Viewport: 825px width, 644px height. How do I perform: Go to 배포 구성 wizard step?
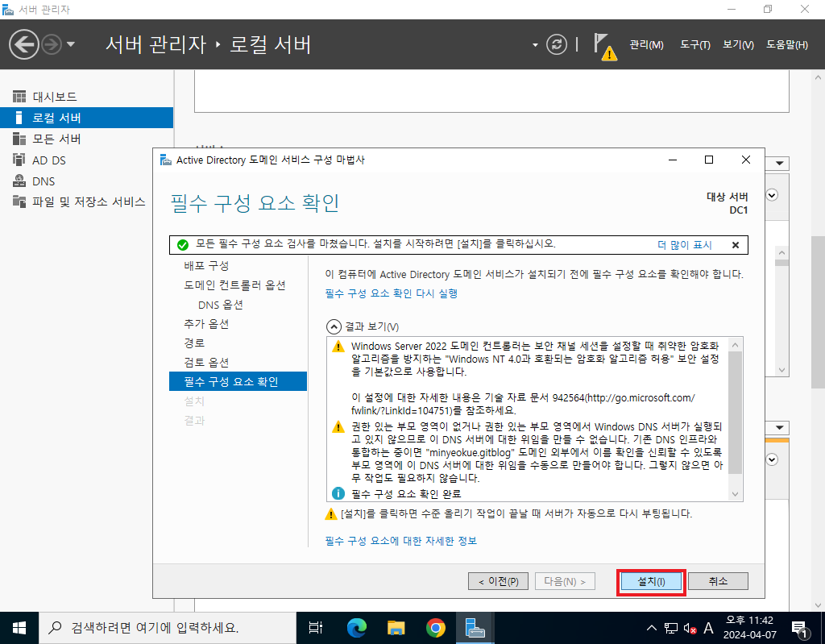tap(206, 265)
